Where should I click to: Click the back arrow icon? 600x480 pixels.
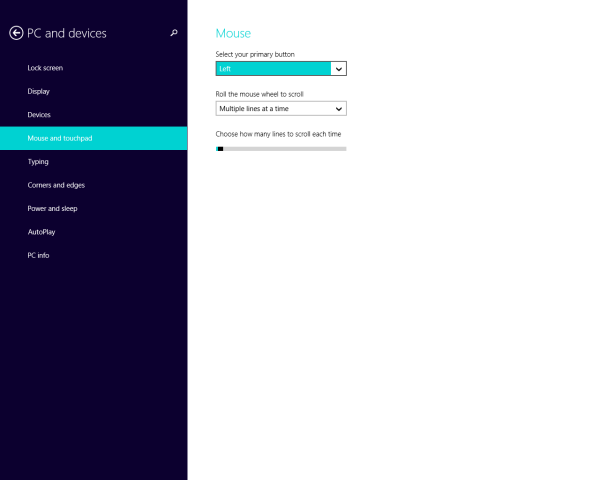coord(16,33)
